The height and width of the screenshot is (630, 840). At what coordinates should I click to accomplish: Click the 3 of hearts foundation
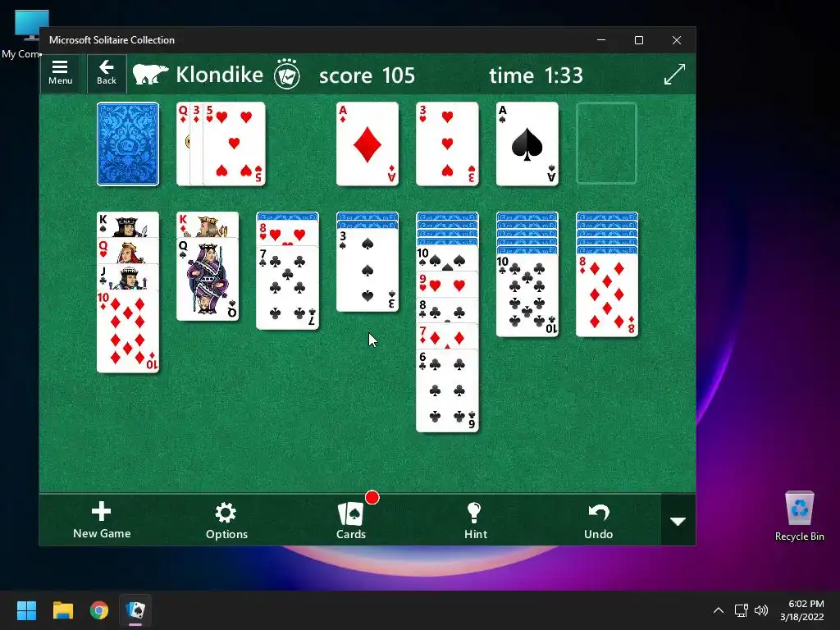pos(447,144)
